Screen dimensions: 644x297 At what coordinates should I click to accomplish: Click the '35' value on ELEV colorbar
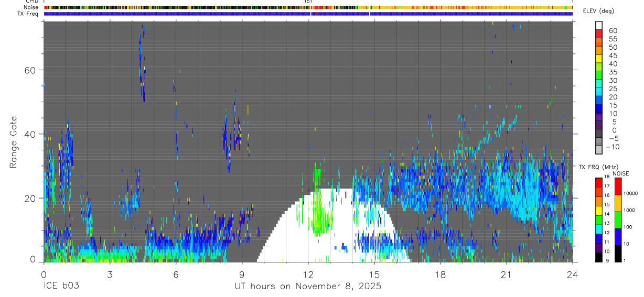click(613, 72)
